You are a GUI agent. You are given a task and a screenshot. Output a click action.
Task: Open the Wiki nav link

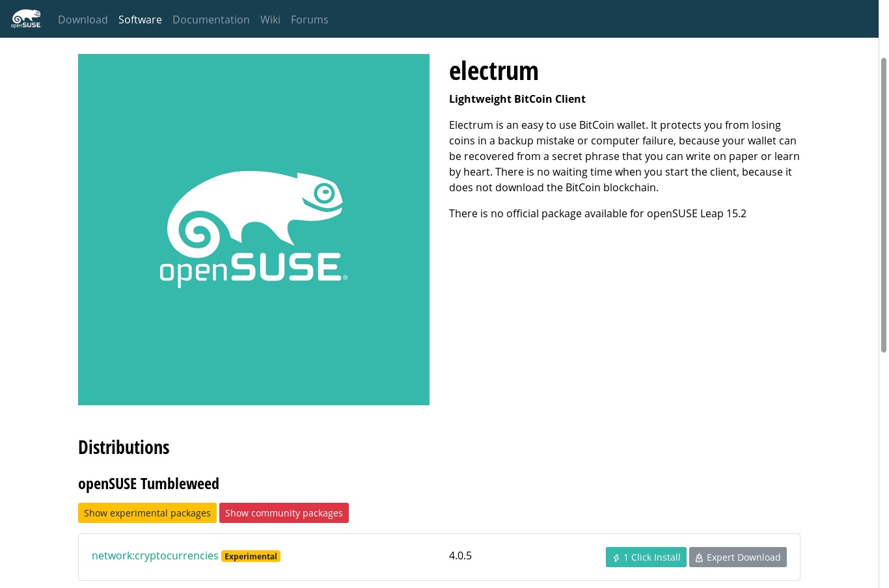click(270, 20)
